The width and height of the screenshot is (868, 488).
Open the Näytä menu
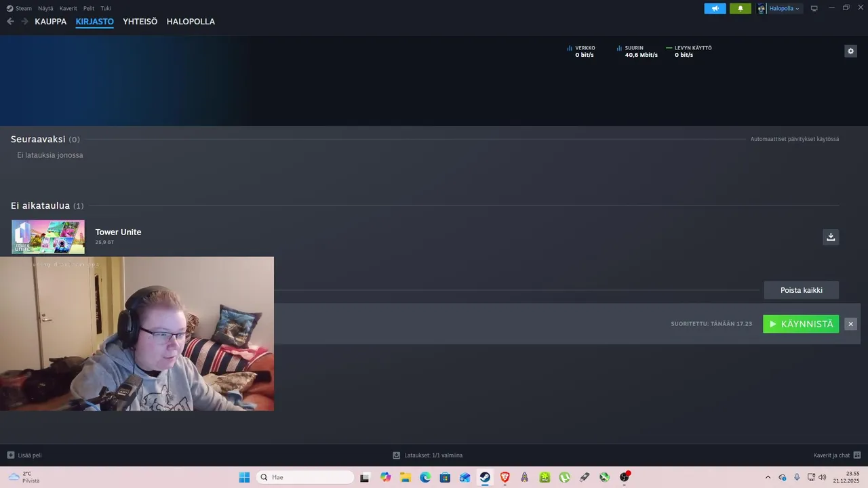45,9
